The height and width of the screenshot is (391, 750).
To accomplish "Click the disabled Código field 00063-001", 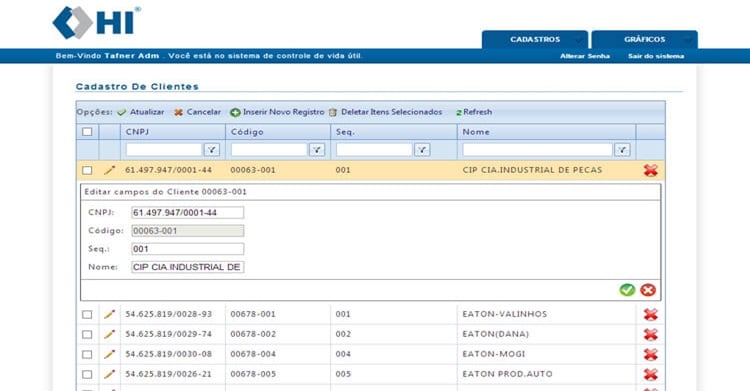I will (x=188, y=231).
